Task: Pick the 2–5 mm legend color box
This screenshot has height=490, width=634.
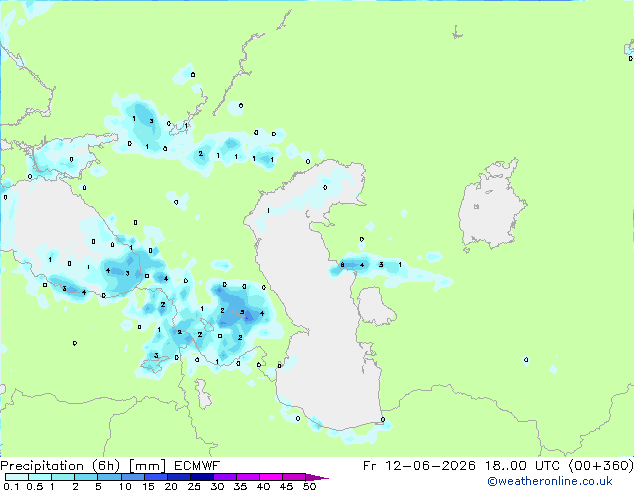Action: point(86,477)
